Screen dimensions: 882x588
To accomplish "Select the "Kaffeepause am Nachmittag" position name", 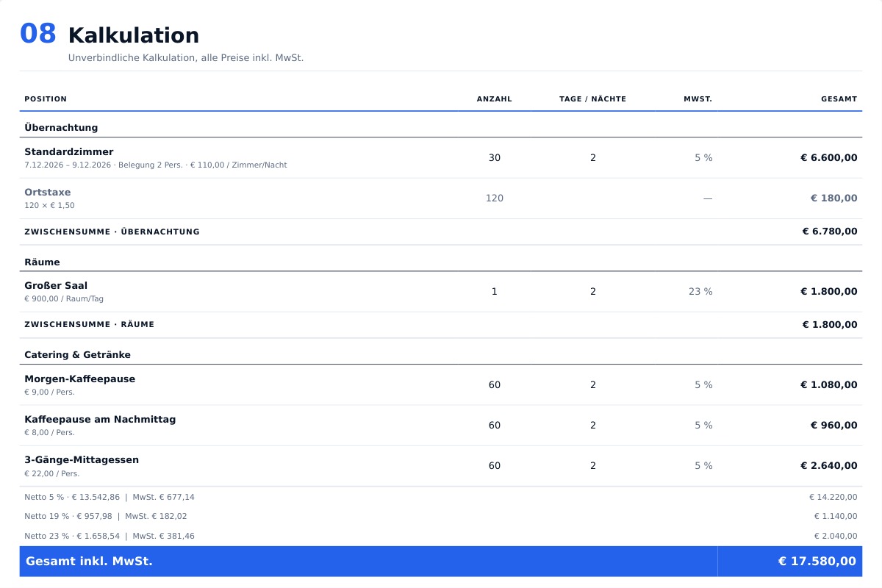I will pyautogui.click(x=100, y=420).
